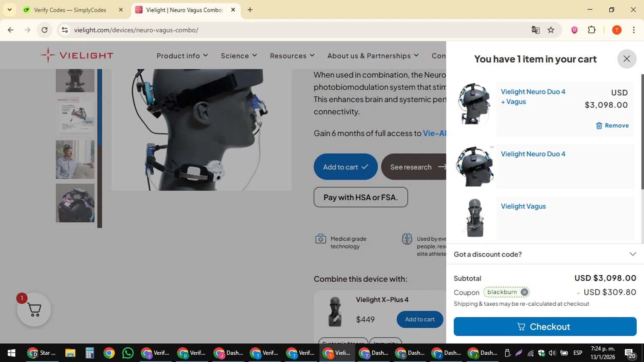
Task: Open a new browser tab
Action: [x=250, y=10]
